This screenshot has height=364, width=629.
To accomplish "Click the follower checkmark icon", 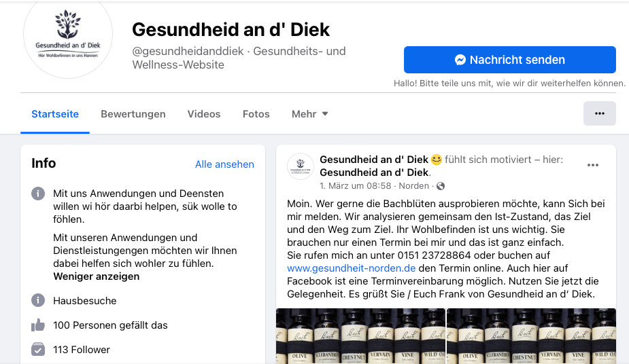I will click(x=38, y=350).
